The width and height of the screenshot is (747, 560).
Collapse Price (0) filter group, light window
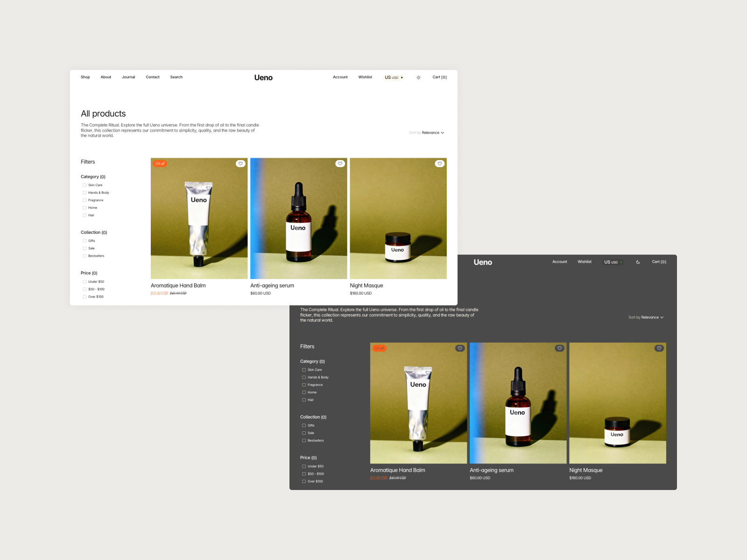89,273
